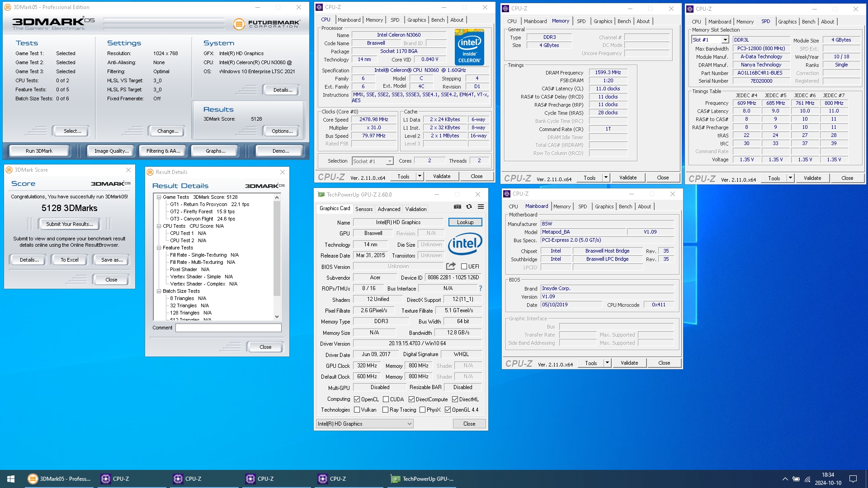
Task: Open About tab in CPU-Z SPD window
Action: [x=828, y=22]
